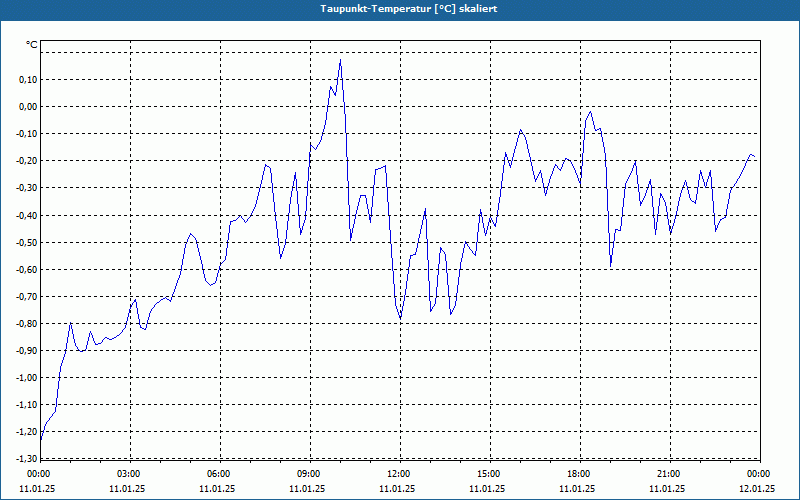800x500 pixels.
Task: Click the '11.01.25' date below '12:00'
Action: pyautogui.click(x=397, y=488)
